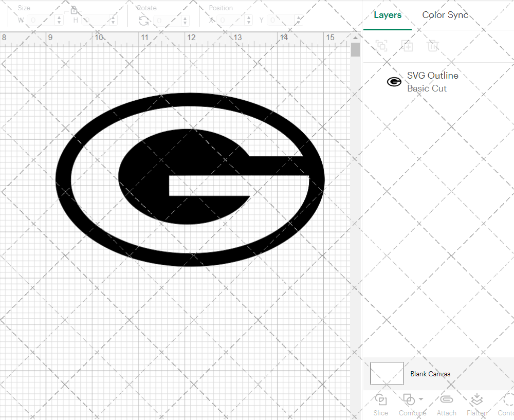Toggle the size aspect ratio lock
Image resolution: width=514 pixels, height=420 pixels.
point(74,10)
